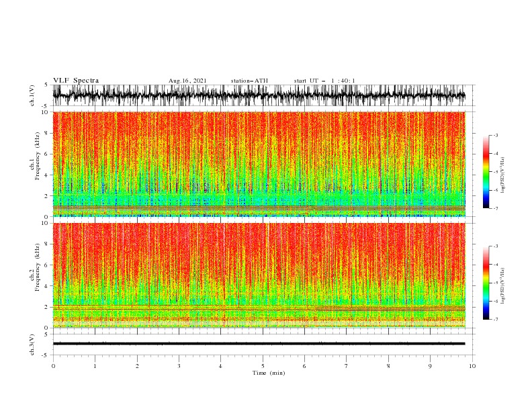Click the "station=ATH" label
This screenshot has height=411, width=532.
click(249, 81)
